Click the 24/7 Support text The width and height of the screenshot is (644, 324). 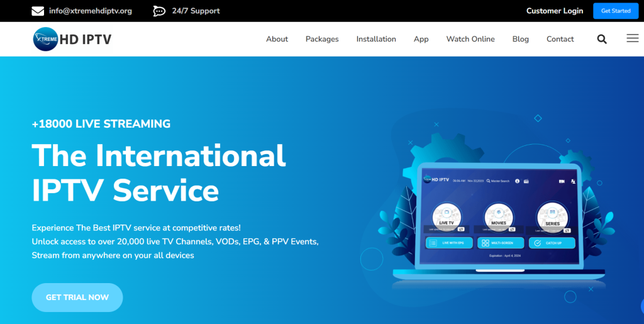196,11
